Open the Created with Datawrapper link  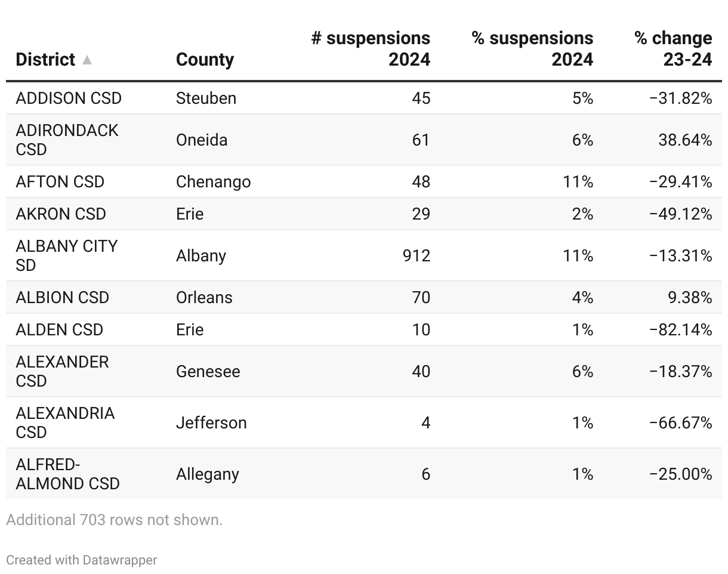(x=82, y=560)
